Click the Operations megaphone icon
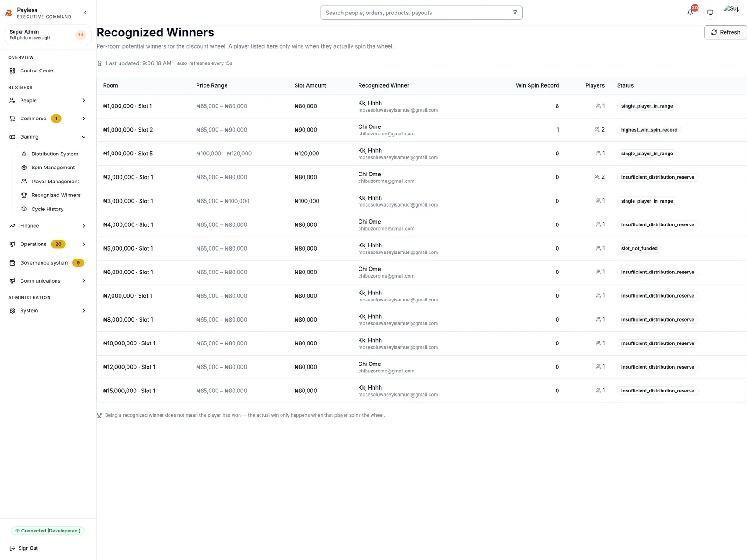The width and height of the screenshot is (747, 560). 13,244
